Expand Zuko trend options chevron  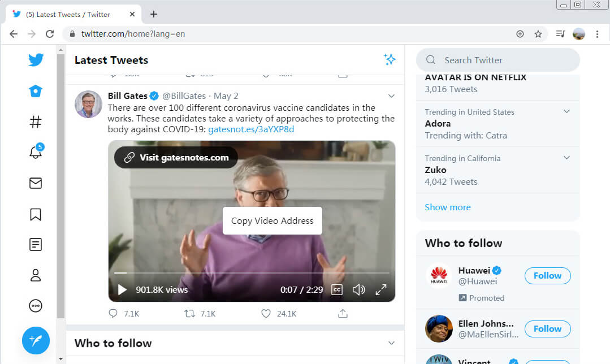pos(566,158)
